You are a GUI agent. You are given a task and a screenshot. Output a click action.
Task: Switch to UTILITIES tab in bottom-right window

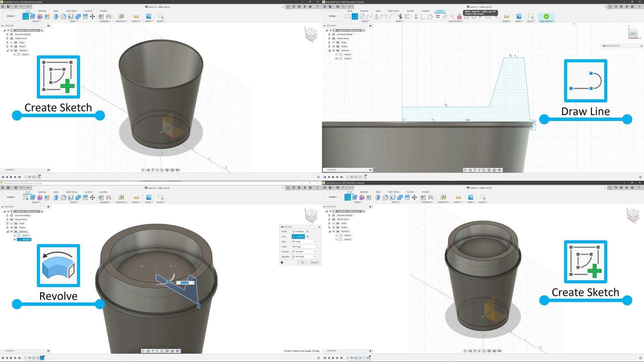click(425, 192)
